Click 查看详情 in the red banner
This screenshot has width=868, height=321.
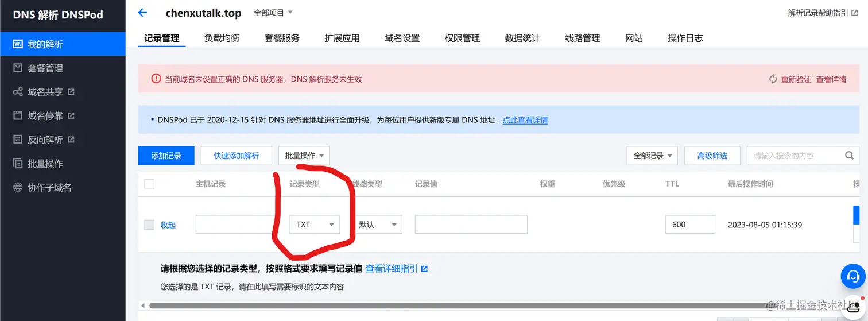[831, 79]
